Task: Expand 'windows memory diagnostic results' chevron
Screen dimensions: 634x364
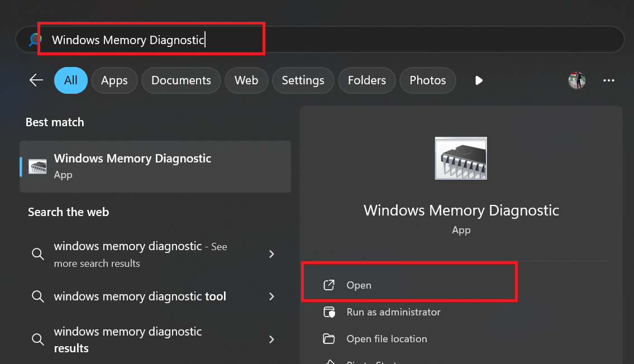Action: [x=271, y=339]
